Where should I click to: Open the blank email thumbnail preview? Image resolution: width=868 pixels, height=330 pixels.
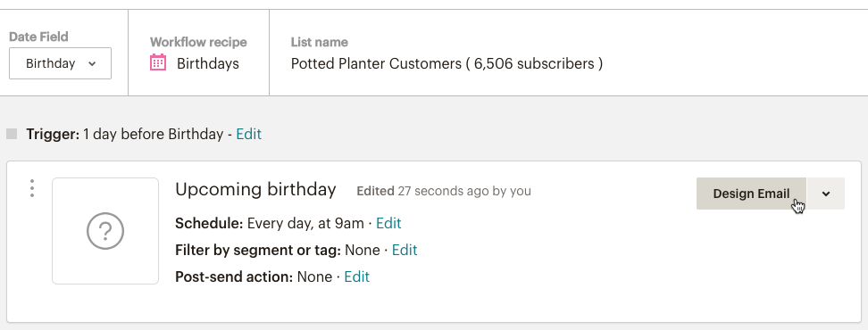[105, 231]
